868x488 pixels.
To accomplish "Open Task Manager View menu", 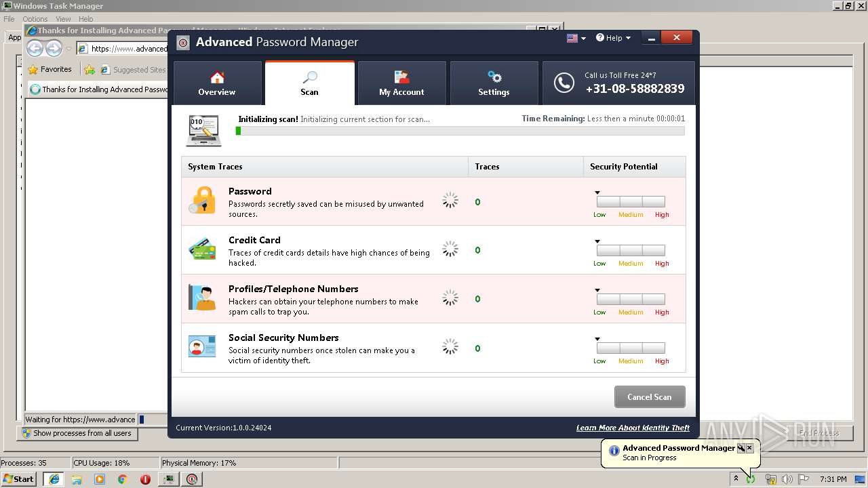I will [63, 19].
